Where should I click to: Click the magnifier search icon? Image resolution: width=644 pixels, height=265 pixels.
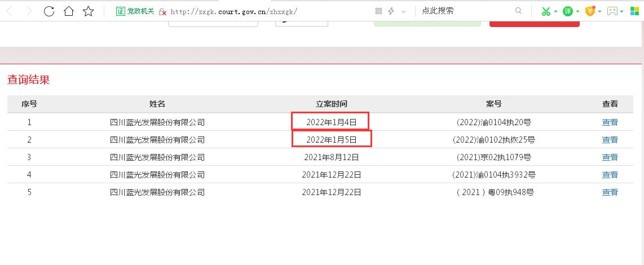518,11
